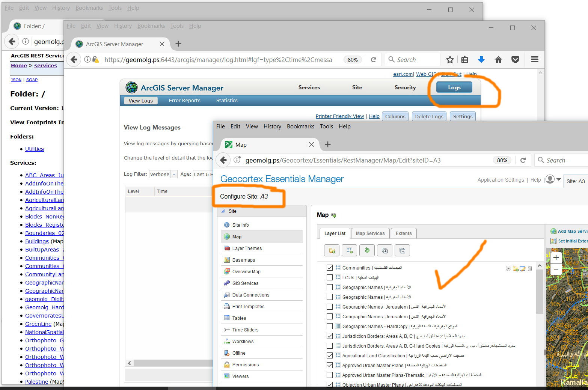Click reload icon in Geocortex Map browser window
The image size is (588, 390).
523,160
